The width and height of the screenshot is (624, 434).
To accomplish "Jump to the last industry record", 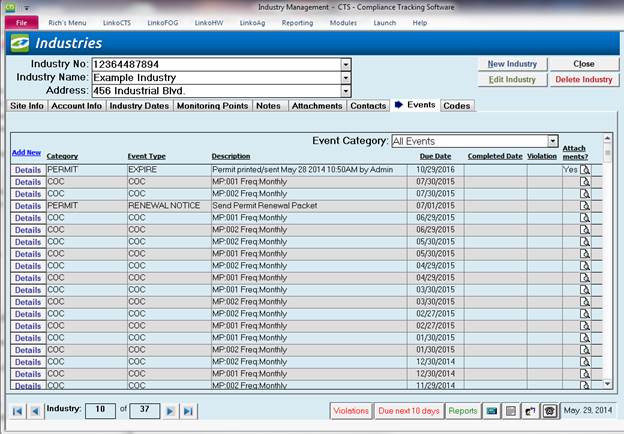I will point(188,410).
